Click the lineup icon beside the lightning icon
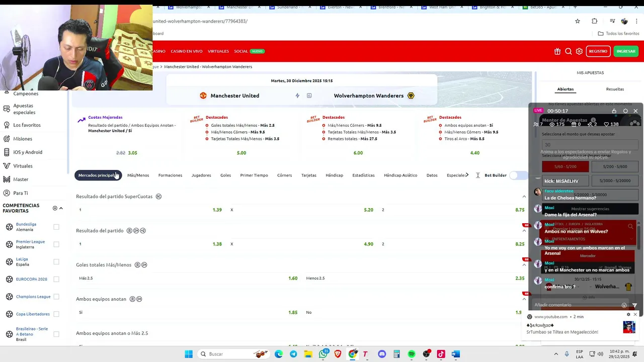 [x=309, y=96]
